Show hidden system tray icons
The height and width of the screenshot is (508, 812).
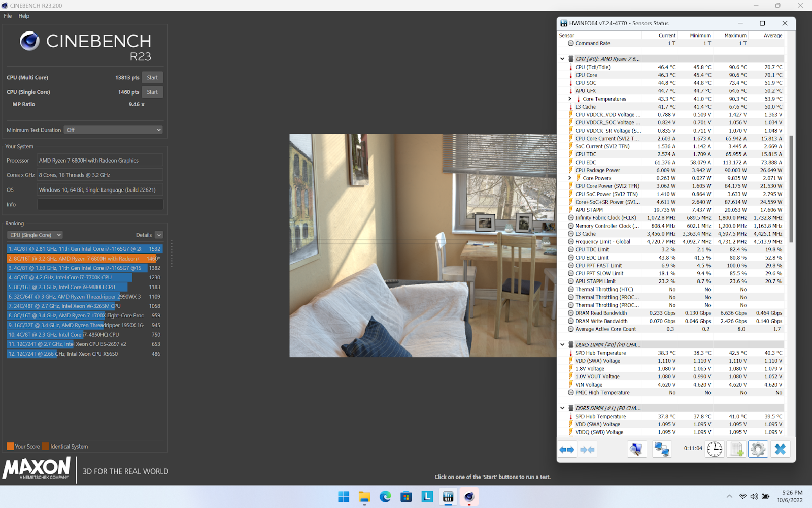[x=729, y=497]
